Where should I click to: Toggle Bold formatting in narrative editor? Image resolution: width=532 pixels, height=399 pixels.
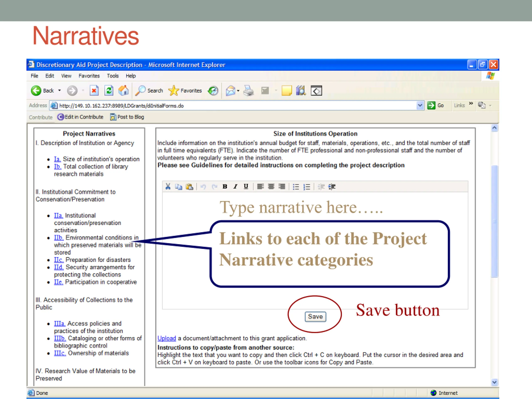point(225,186)
